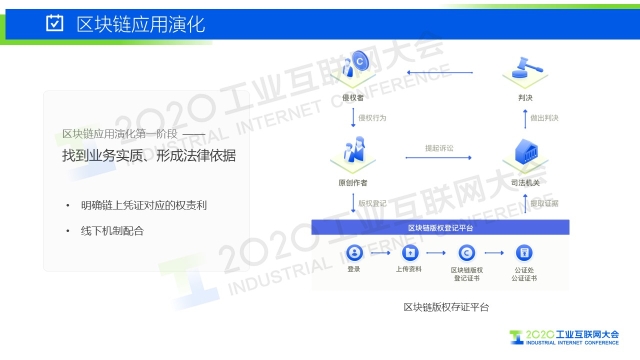The width and height of the screenshot is (640, 360).
Task: Click the blockchain copyright certificate icon
Action: tap(467, 253)
